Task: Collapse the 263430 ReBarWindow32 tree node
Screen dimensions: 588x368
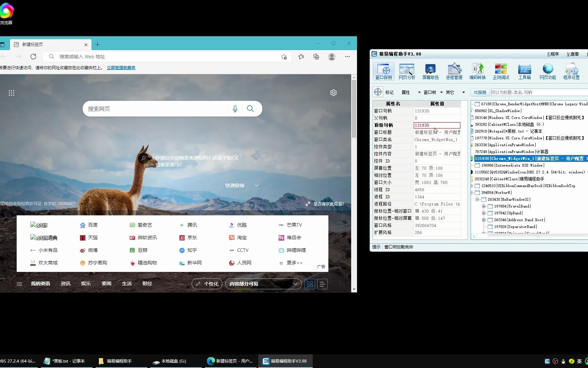Action: click(477, 199)
